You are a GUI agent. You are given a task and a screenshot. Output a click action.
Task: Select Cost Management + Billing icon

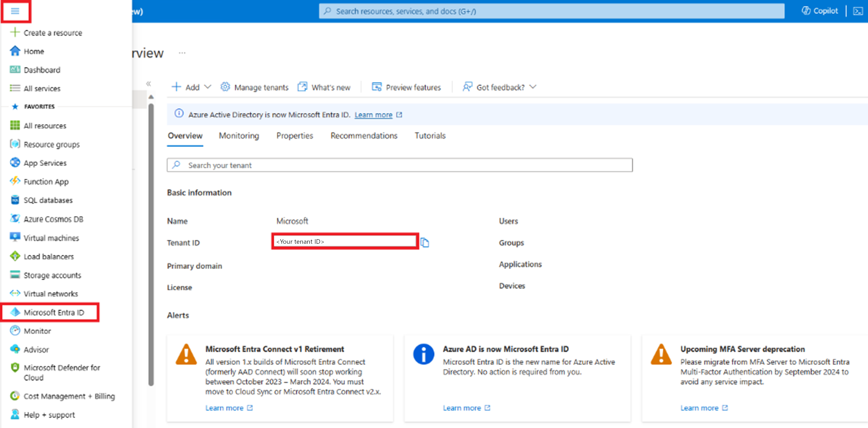15,396
